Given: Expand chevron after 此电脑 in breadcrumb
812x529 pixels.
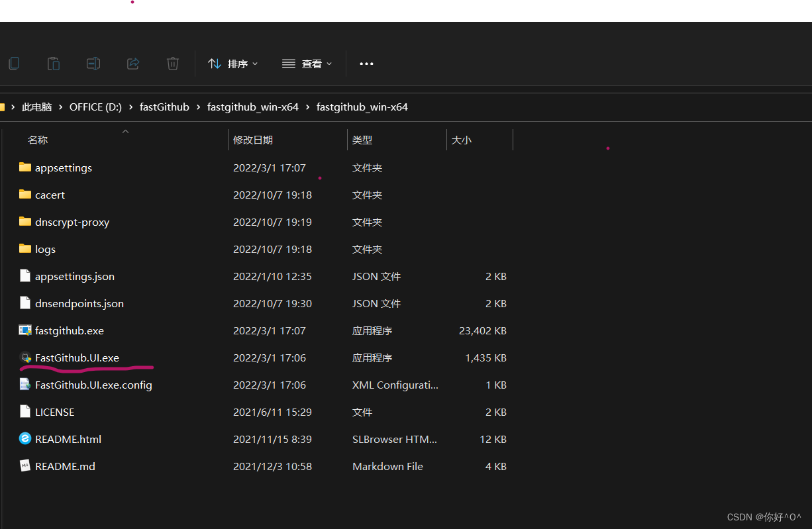Looking at the screenshot, I should [61, 107].
